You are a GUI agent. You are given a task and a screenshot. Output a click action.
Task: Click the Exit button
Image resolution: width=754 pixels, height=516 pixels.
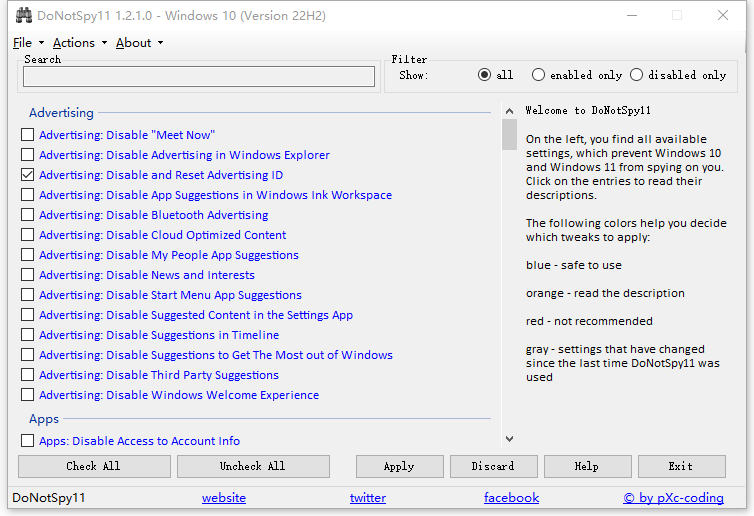click(x=682, y=466)
